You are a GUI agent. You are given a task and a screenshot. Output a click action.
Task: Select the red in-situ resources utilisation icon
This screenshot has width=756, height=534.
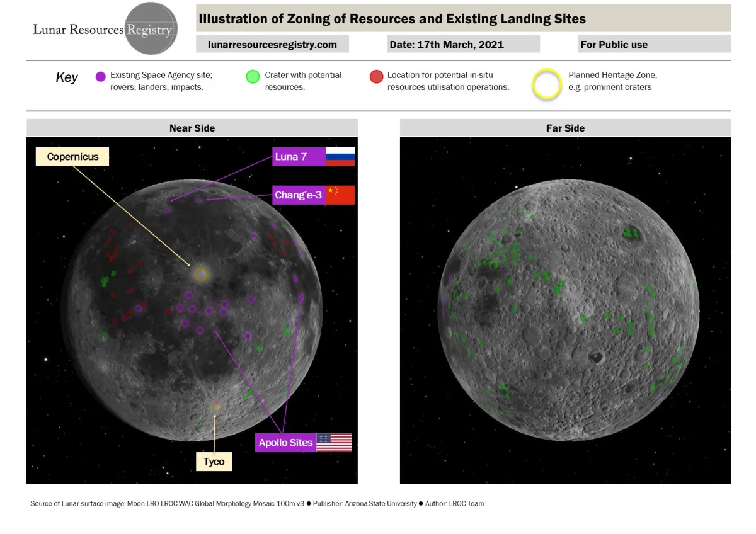(376, 76)
